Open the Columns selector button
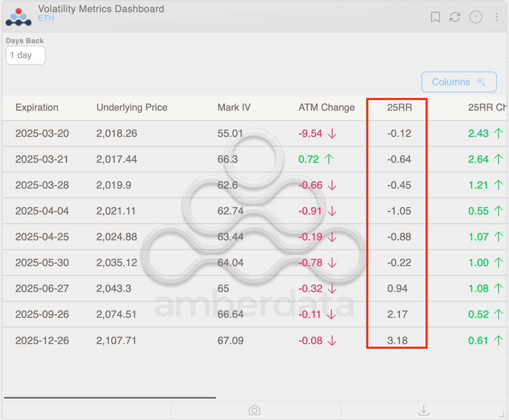The width and height of the screenshot is (509, 420). click(459, 82)
